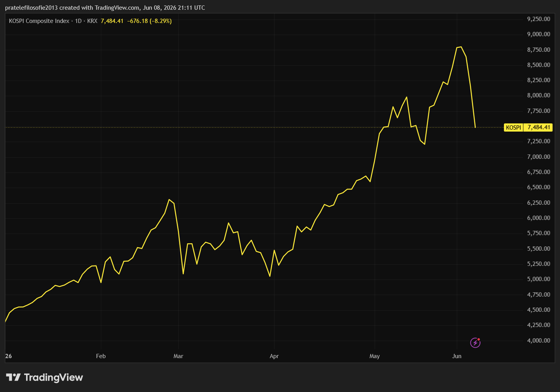The height and width of the screenshot is (392, 560).
Task: Click the Jun label on time axis
Action: click(457, 356)
